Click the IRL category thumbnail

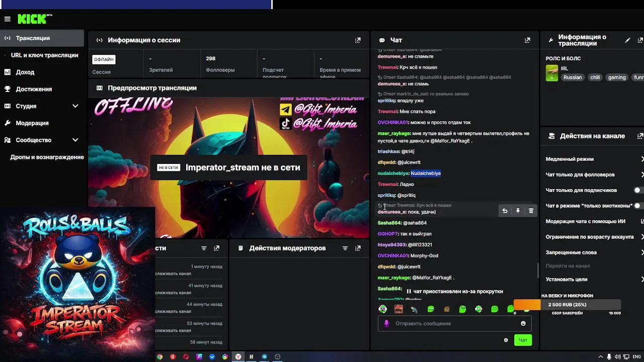552,73
